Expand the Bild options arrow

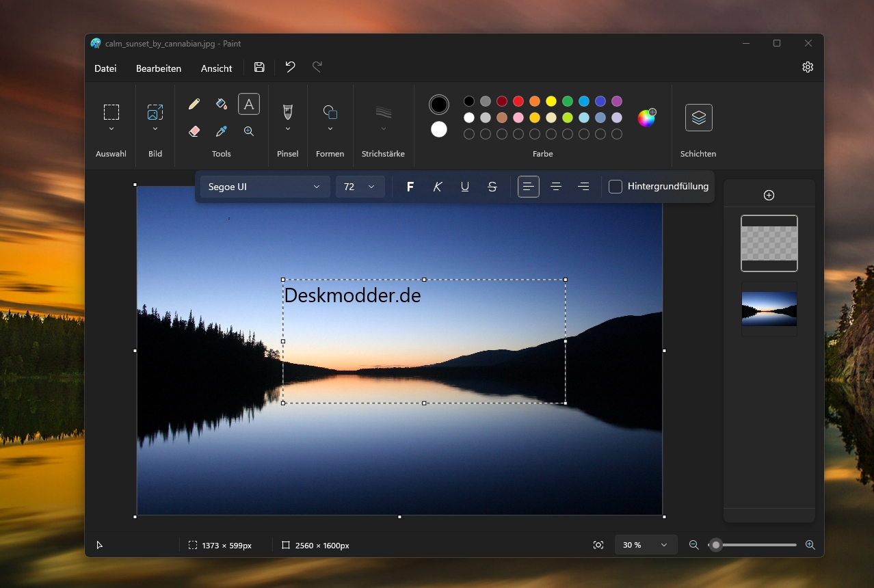click(x=155, y=129)
